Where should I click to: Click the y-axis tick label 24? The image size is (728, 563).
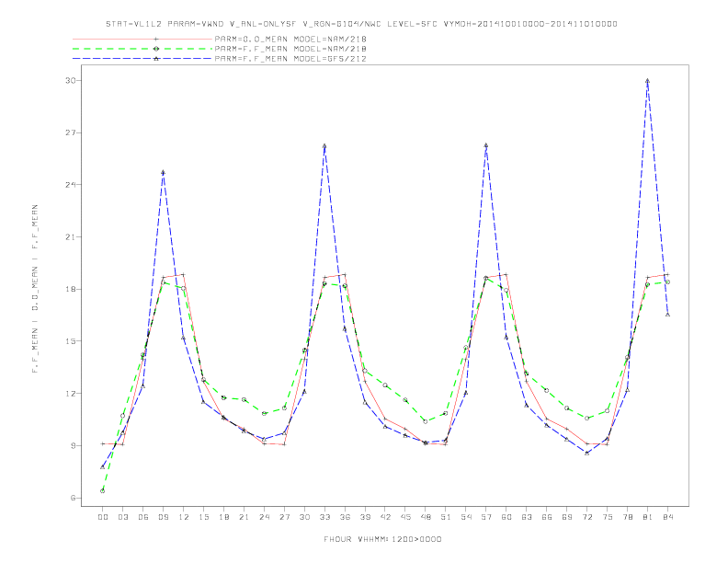point(70,185)
